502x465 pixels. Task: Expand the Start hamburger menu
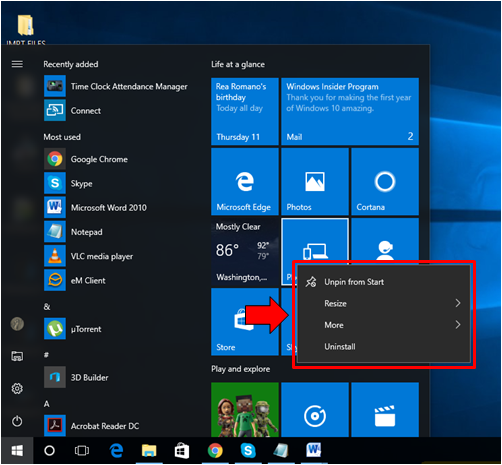coord(17,64)
